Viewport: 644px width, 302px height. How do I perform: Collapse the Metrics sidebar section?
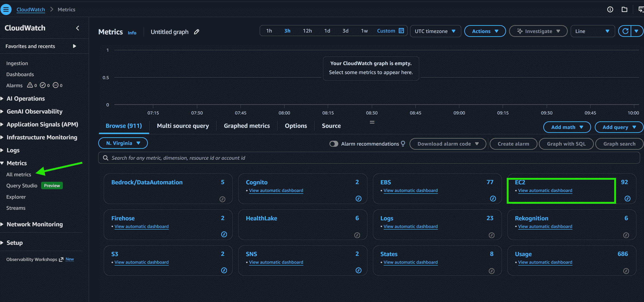point(16,163)
